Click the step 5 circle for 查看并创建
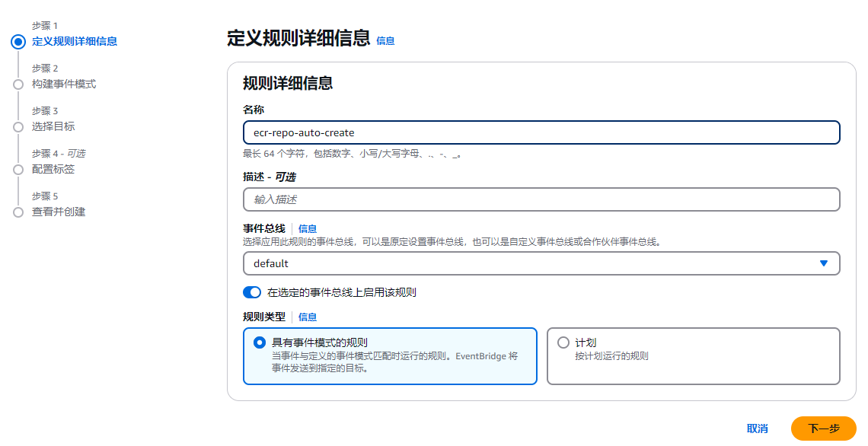Viewport: 868px width, 446px height. pyautogui.click(x=18, y=212)
